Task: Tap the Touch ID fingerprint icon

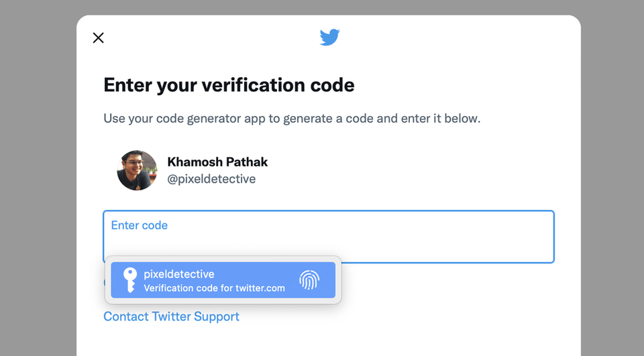Action: (x=309, y=280)
